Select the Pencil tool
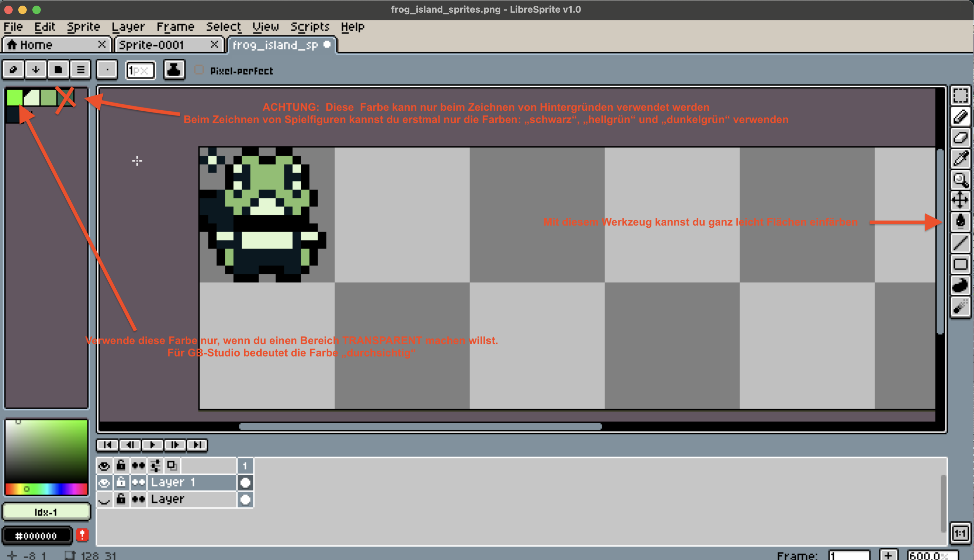 click(x=960, y=116)
